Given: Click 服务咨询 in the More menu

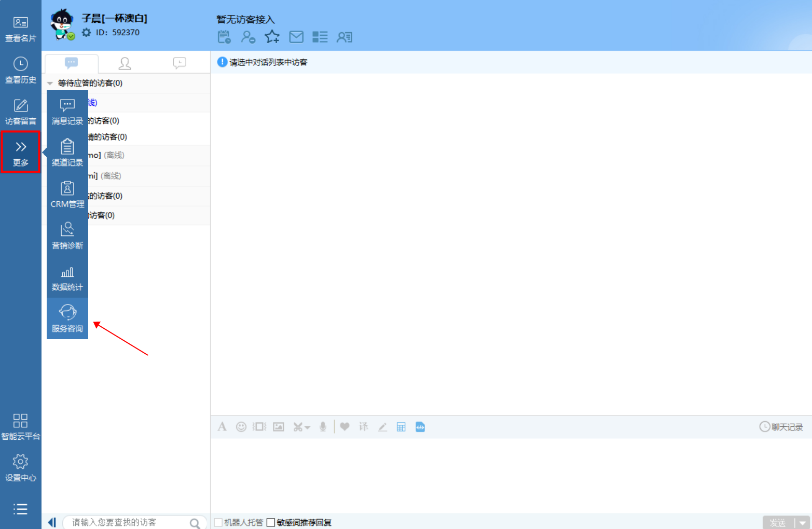Looking at the screenshot, I should click(x=67, y=318).
